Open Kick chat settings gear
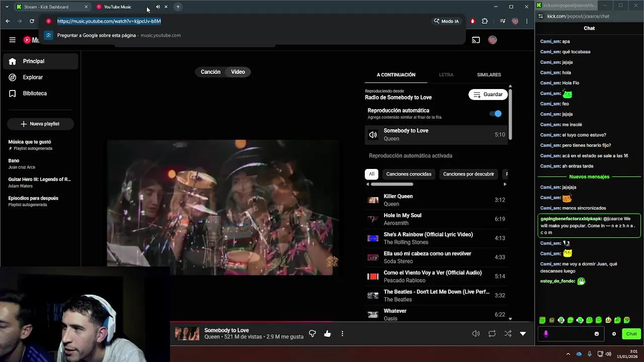Screen dimensions: 644x362 pyautogui.click(x=614, y=334)
